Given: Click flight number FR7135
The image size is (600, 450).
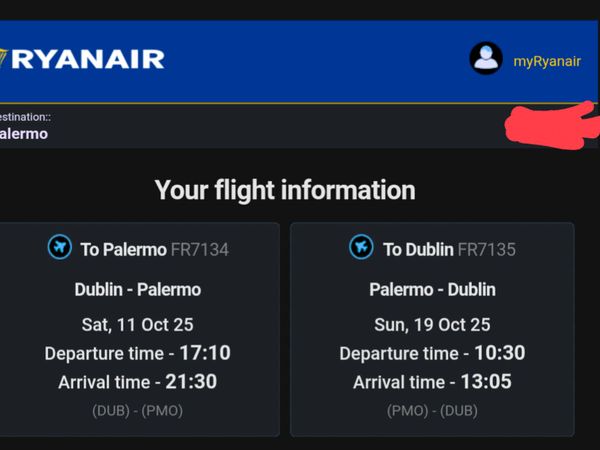Looking at the screenshot, I should coord(487,249).
